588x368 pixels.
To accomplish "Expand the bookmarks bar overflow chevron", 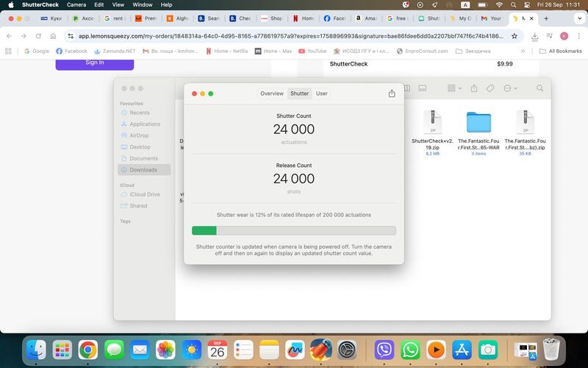I will click(523, 52).
